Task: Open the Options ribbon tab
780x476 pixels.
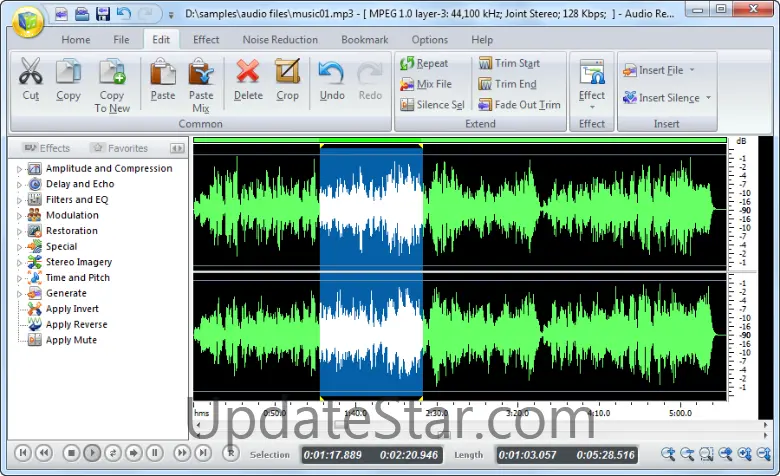Action: point(429,40)
